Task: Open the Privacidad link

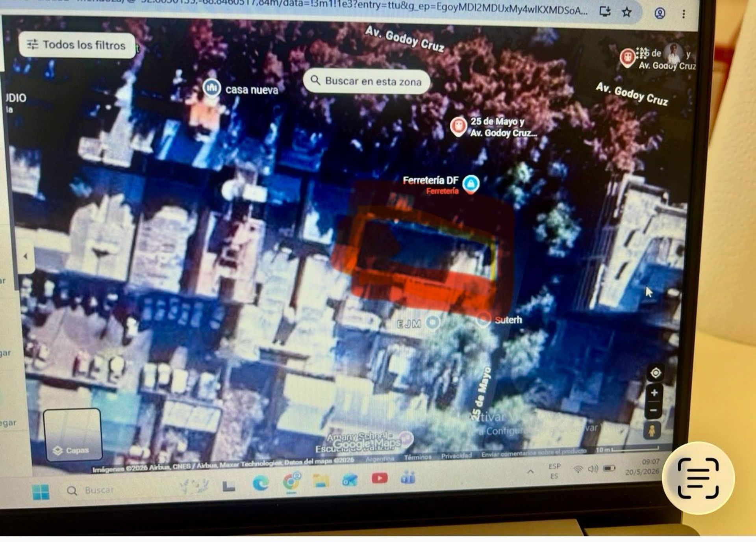Action: coord(456,456)
